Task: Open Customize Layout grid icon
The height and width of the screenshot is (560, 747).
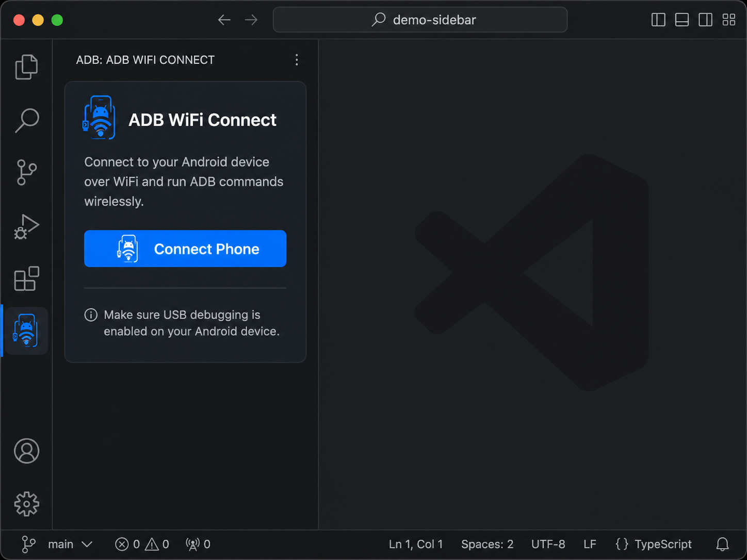Action: (729, 20)
